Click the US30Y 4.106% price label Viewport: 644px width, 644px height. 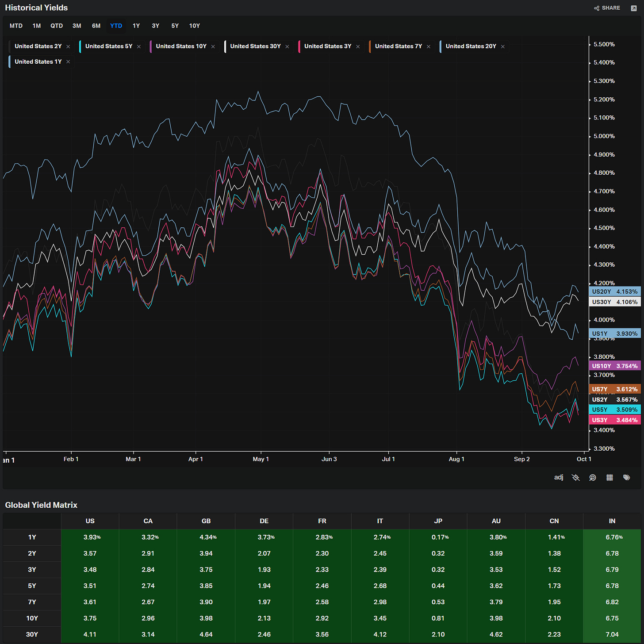point(615,302)
